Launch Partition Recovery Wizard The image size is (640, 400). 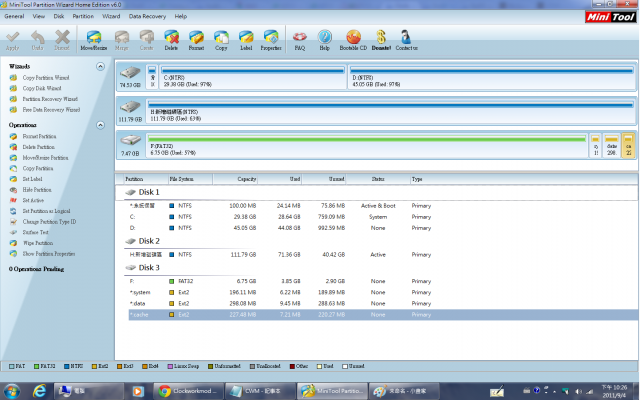50,99
